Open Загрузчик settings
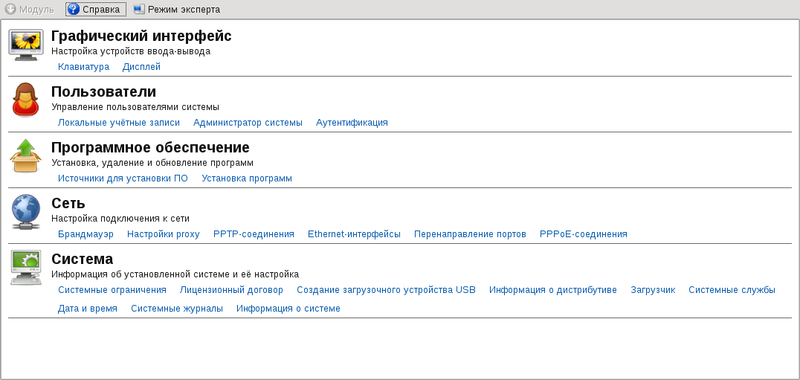Screen dimensions: 800x380 (x=653, y=290)
